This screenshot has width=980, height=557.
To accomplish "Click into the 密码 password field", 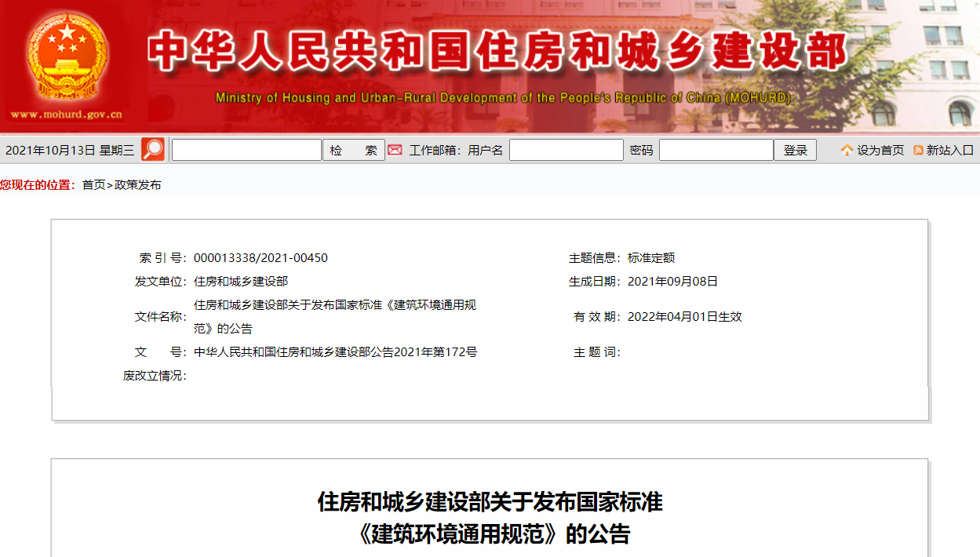I will point(716,150).
